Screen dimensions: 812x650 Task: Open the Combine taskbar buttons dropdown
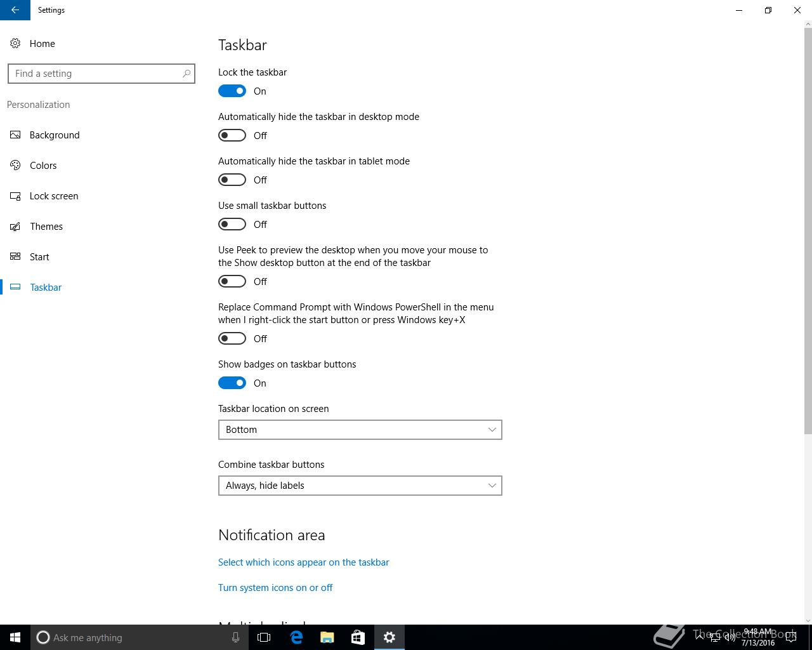[x=360, y=486]
